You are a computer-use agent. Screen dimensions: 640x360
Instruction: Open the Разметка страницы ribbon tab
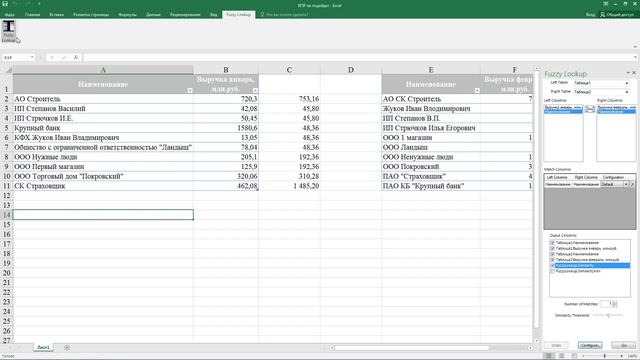coord(91,15)
